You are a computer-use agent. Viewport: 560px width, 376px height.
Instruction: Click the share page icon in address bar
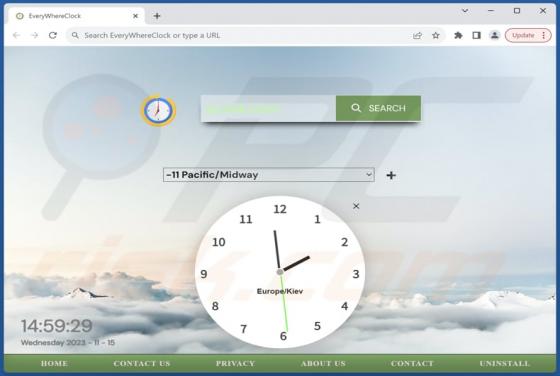coord(417,35)
